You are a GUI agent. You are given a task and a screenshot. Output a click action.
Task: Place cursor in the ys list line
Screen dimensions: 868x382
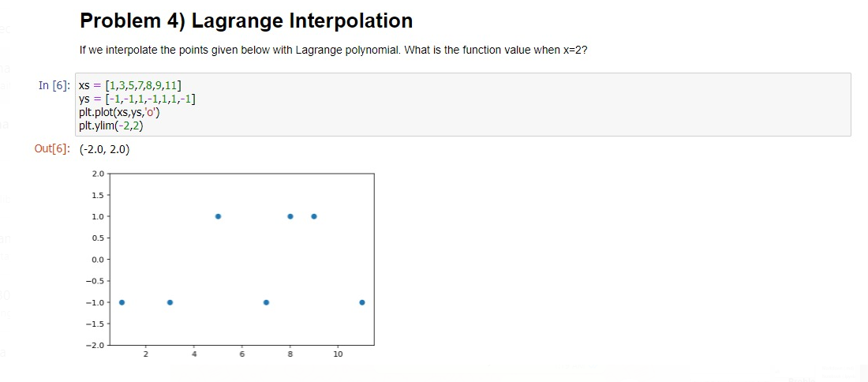click(137, 99)
